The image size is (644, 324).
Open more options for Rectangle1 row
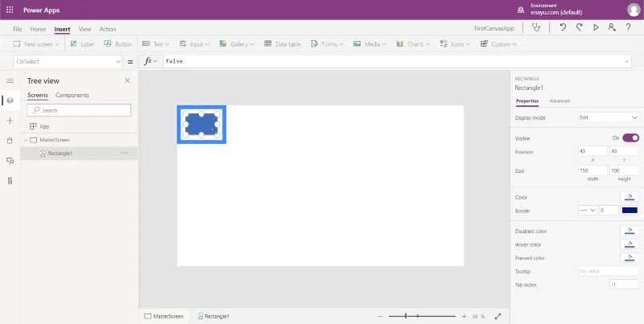125,153
